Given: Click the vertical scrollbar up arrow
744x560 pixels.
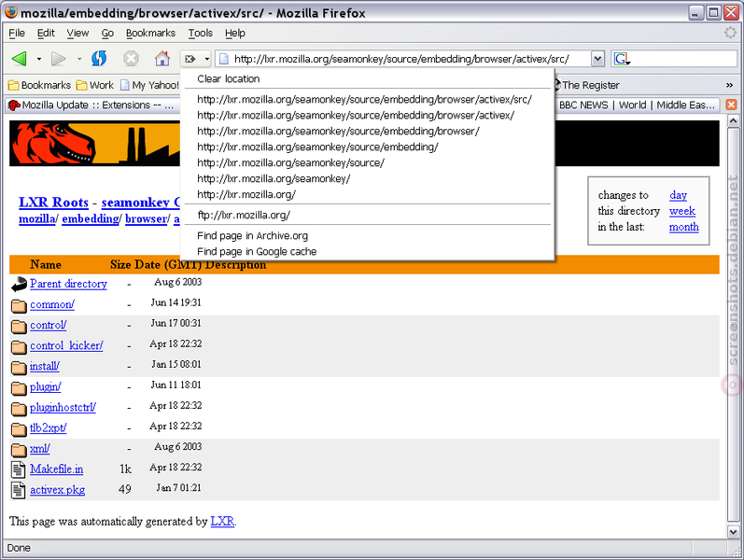Looking at the screenshot, I should 733,121.
